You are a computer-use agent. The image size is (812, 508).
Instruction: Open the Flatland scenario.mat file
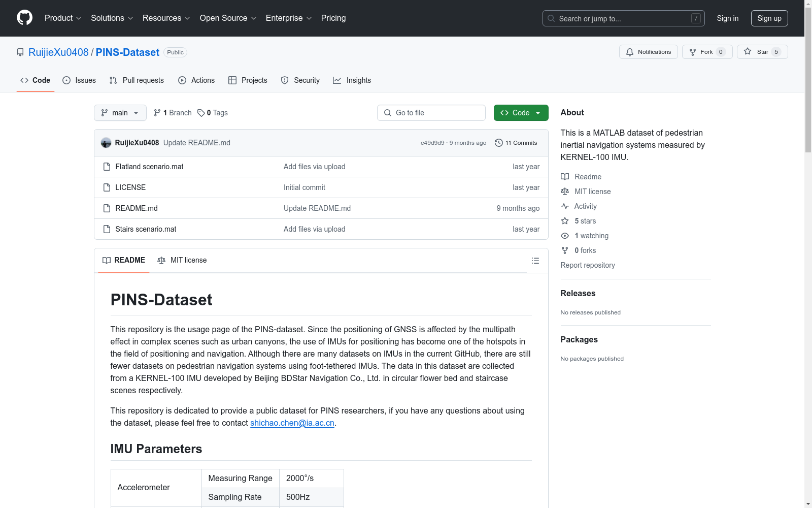(x=149, y=167)
